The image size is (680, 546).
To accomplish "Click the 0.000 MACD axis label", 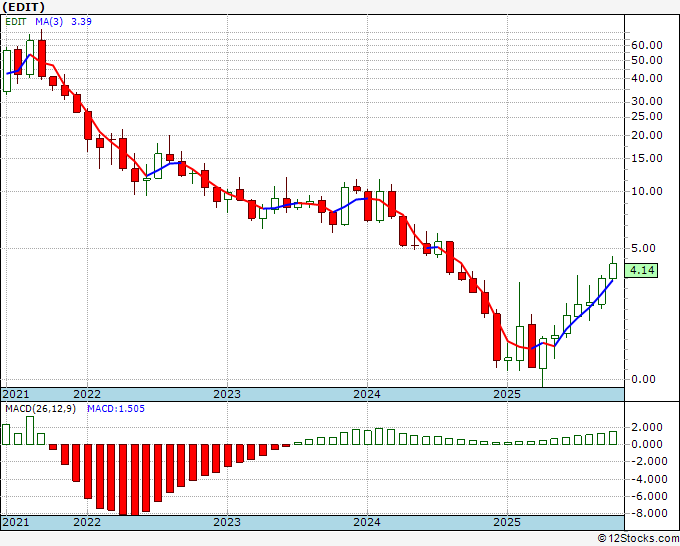I will point(647,445).
